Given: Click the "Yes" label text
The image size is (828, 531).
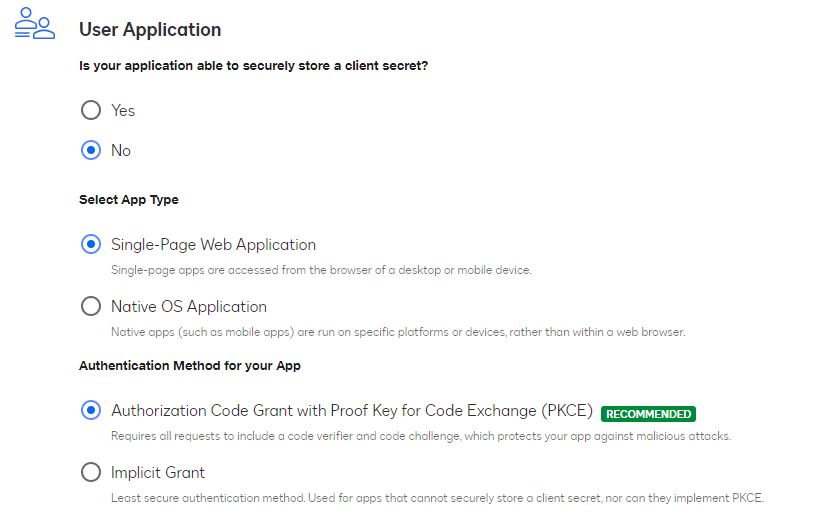Looking at the screenshot, I should pyautogui.click(x=123, y=110).
